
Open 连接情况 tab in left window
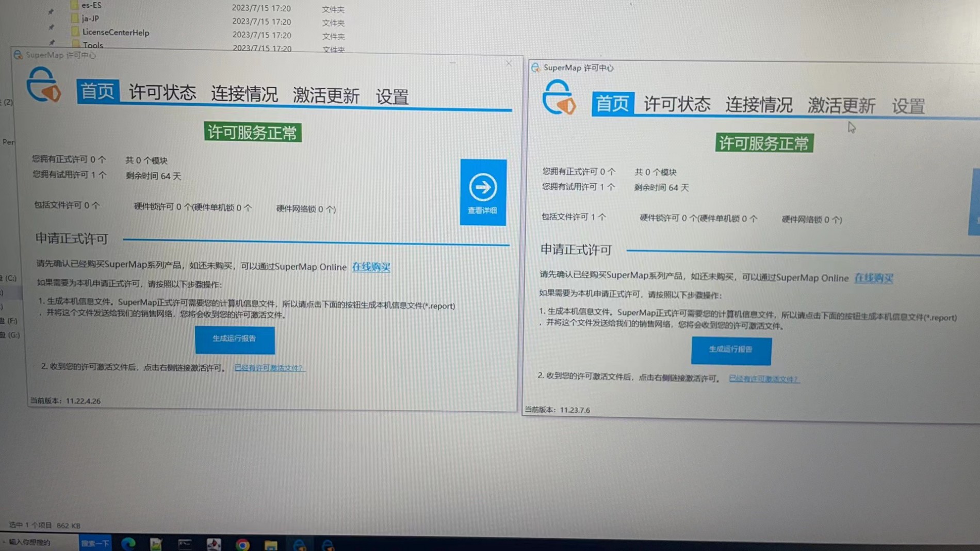(244, 94)
